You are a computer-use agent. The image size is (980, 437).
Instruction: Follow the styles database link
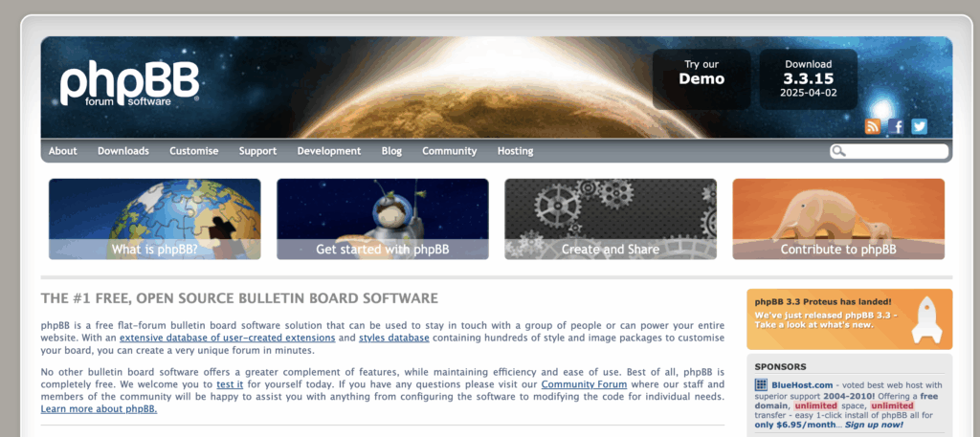click(393, 338)
